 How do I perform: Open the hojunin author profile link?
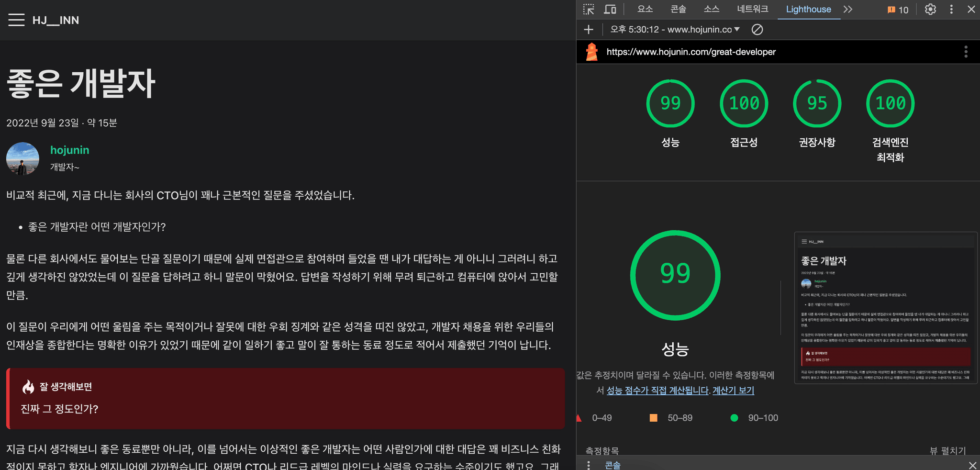pyautogui.click(x=70, y=150)
